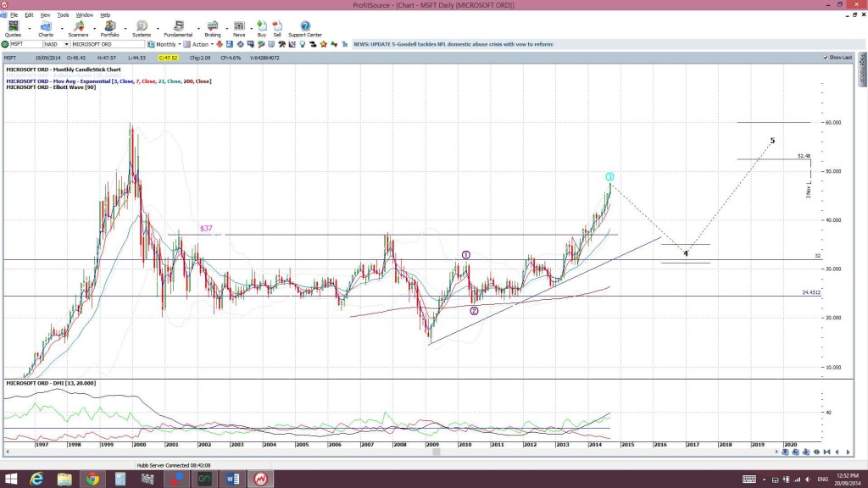The height and width of the screenshot is (488, 868).
Task: Open the Charts toolbar button
Action: 46,29
